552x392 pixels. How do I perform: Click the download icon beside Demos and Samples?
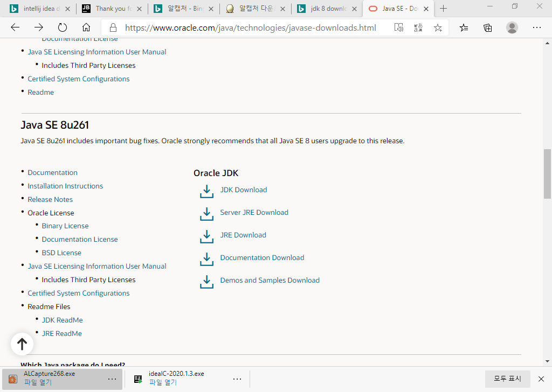[206, 282]
